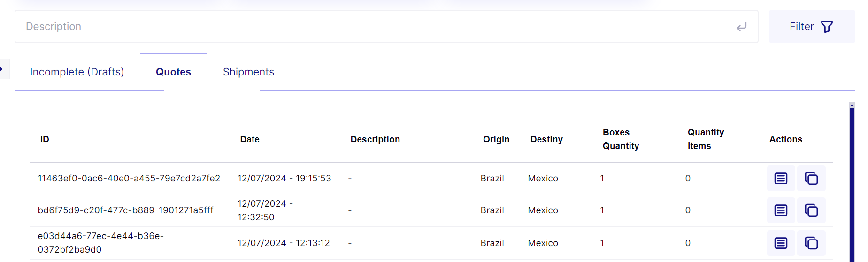Click the ID column header
The width and height of the screenshot is (868, 262).
pos(45,140)
